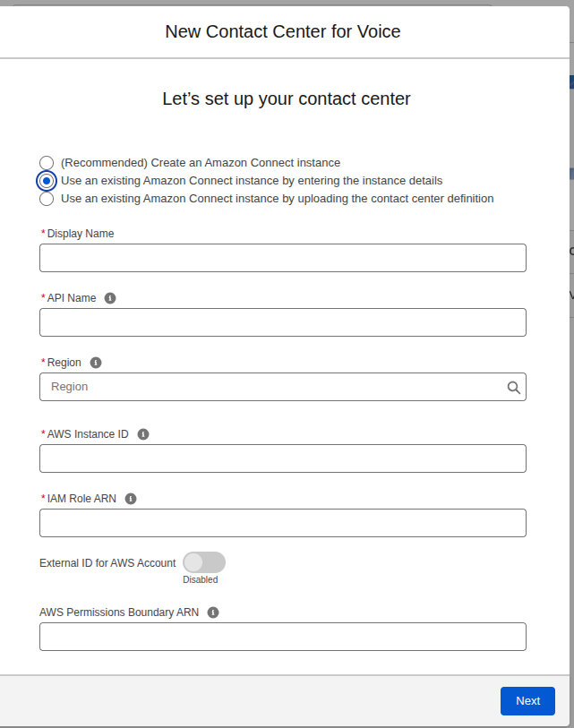Open the Region lookup combobox

tap(273, 387)
